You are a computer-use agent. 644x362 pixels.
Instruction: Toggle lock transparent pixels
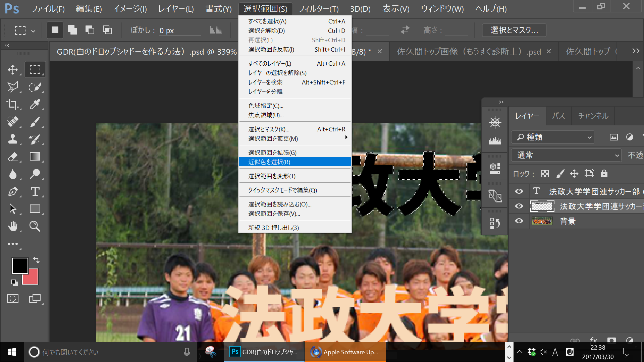pyautogui.click(x=545, y=174)
